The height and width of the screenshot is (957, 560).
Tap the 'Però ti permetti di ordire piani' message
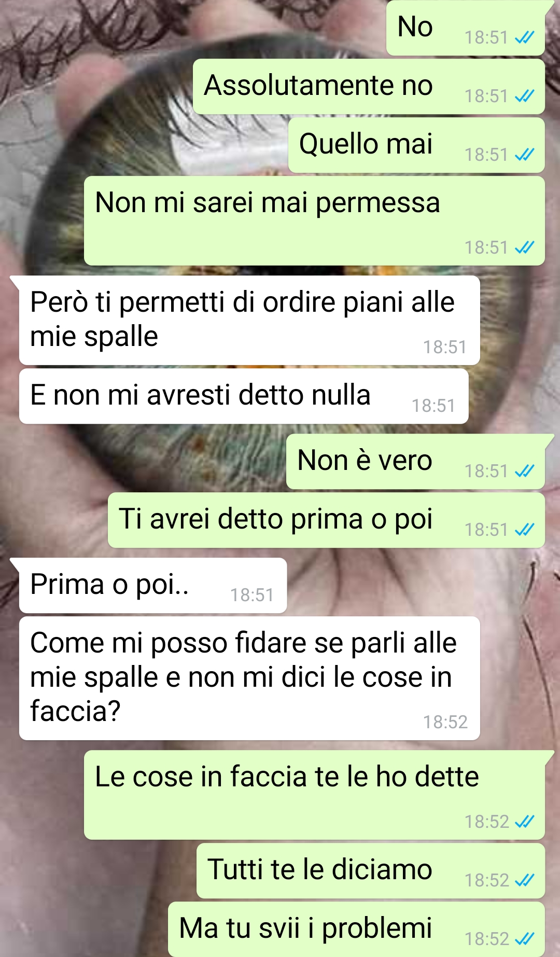pos(249,321)
